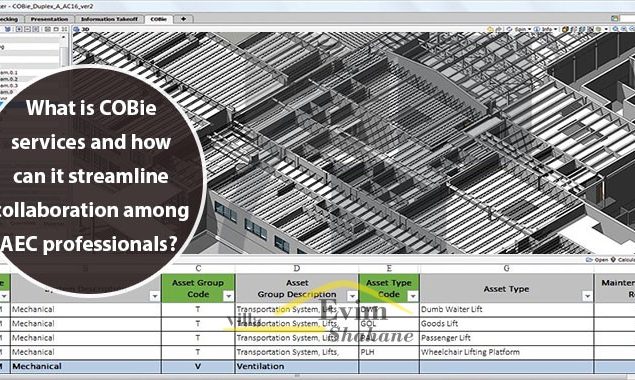Switch to the Presentation tab
The height and width of the screenshot is (380, 635).
coord(49,19)
